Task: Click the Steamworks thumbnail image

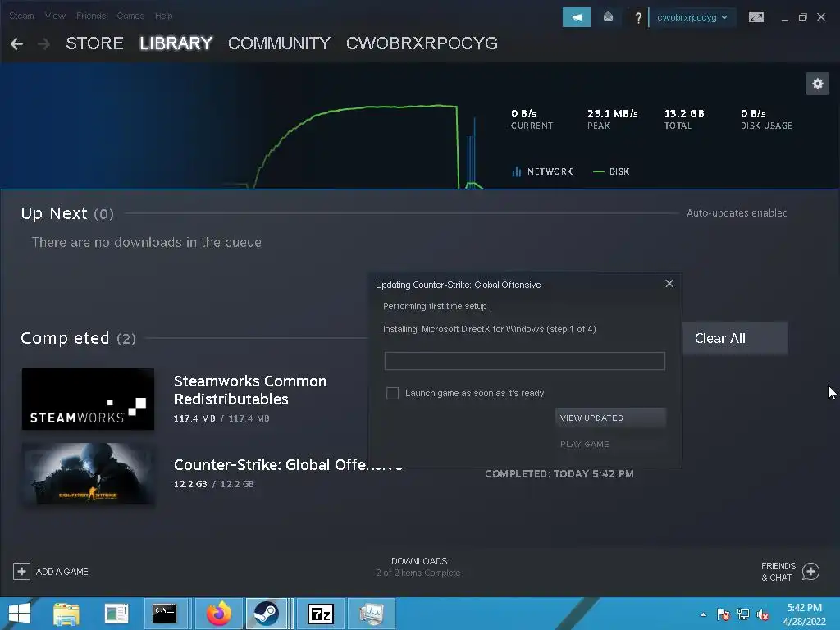Action: click(88, 399)
